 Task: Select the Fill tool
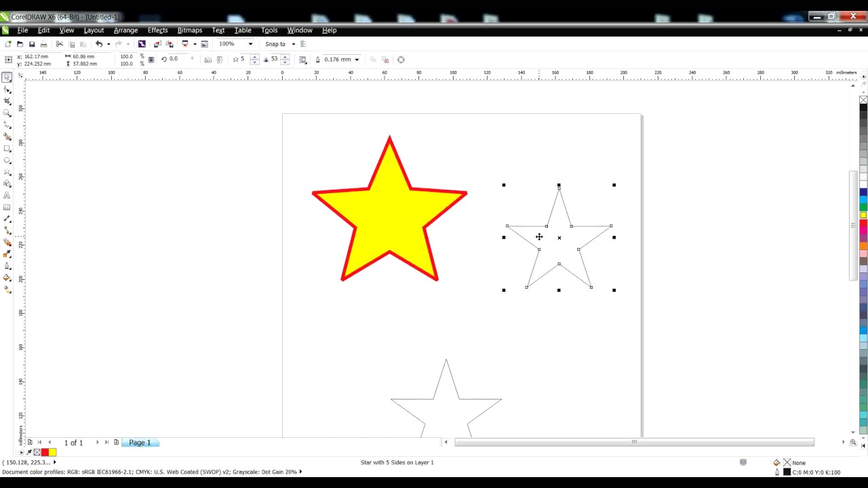pos(7,278)
